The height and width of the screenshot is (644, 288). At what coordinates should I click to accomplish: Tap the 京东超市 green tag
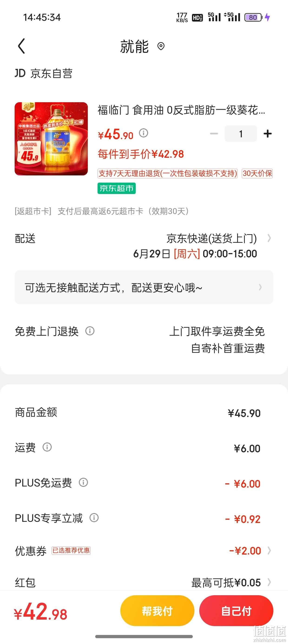coord(117,188)
